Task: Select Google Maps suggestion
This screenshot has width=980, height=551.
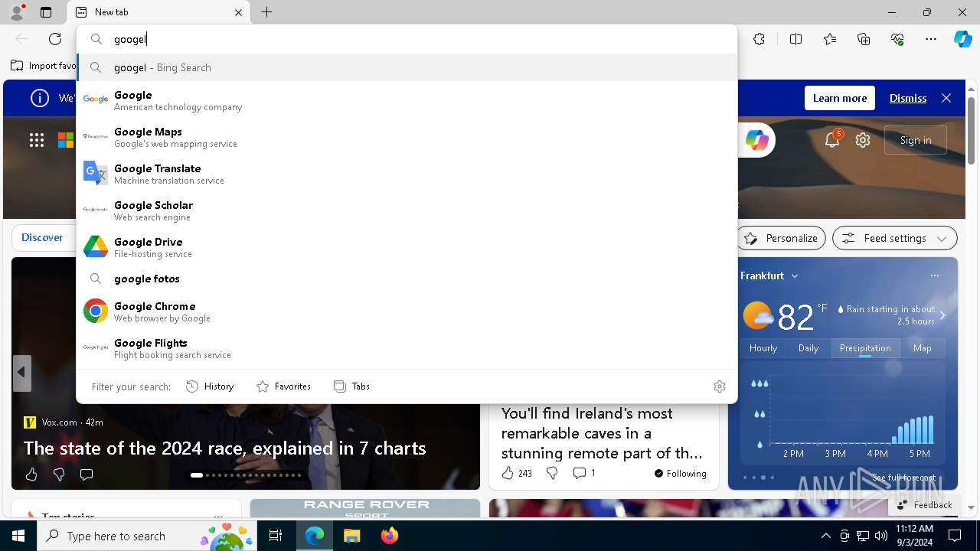Action: (407, 137)
